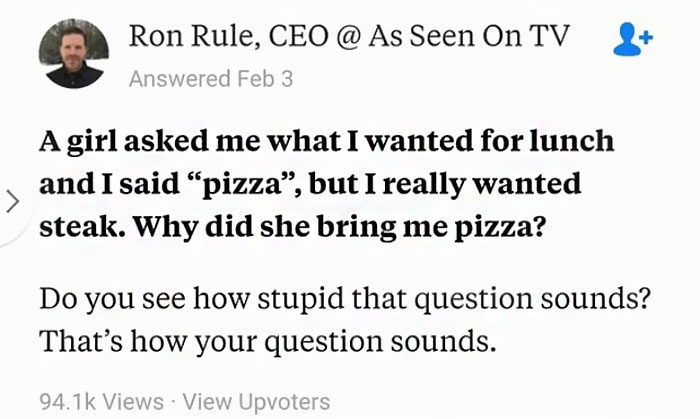Click the "Answered Feb 3" timestamp
Viewport: 700px width, 419px height.
(211, 79)
